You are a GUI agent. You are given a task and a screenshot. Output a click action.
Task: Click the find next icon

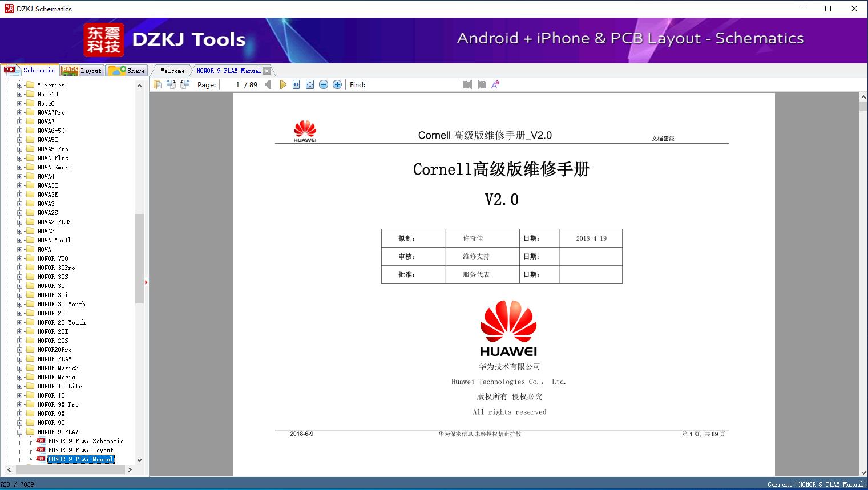[x=482, y=84]
